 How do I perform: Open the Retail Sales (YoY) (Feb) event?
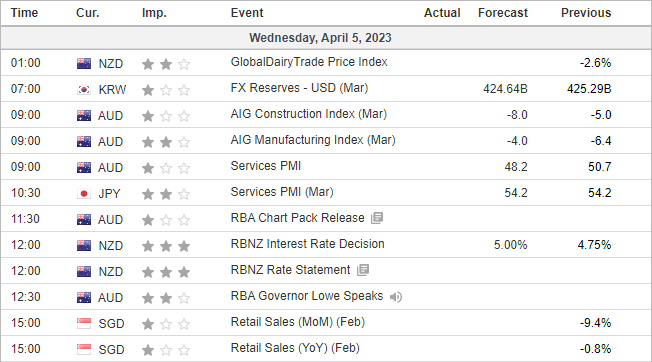(x=295, y=348)
